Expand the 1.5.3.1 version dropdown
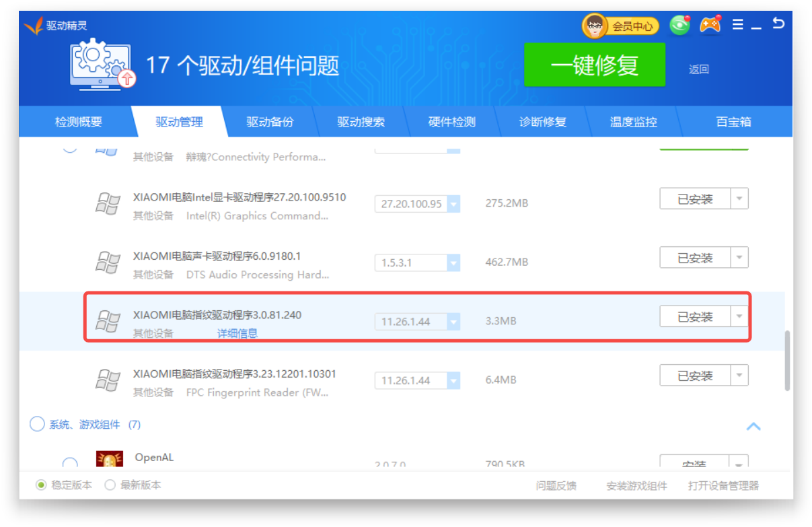Image resolution: width=812 pixels, height=527 pixels. (x=453, y=262)
